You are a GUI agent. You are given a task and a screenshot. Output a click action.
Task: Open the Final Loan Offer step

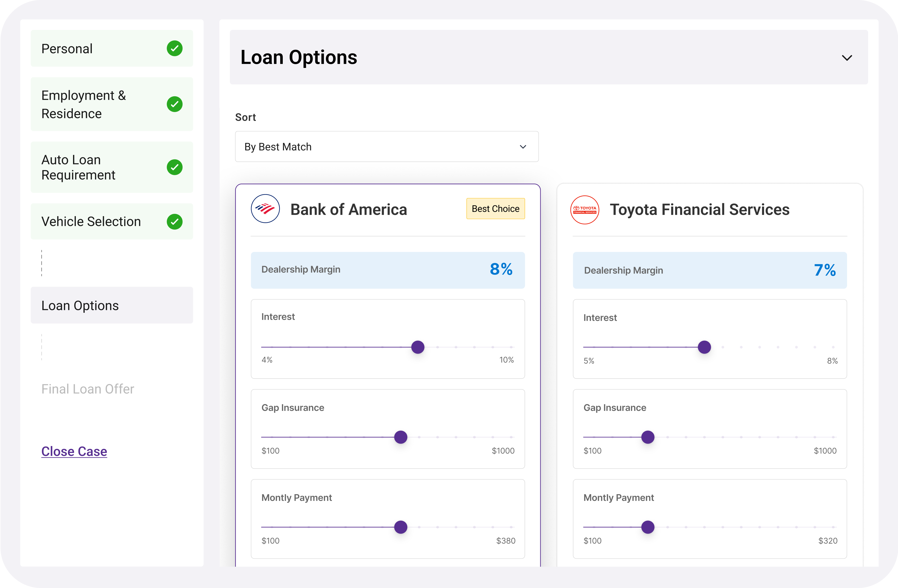pos(87,389)
